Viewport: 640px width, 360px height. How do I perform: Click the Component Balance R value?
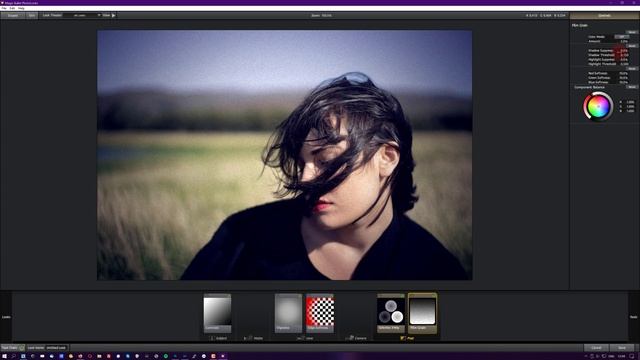630,102
